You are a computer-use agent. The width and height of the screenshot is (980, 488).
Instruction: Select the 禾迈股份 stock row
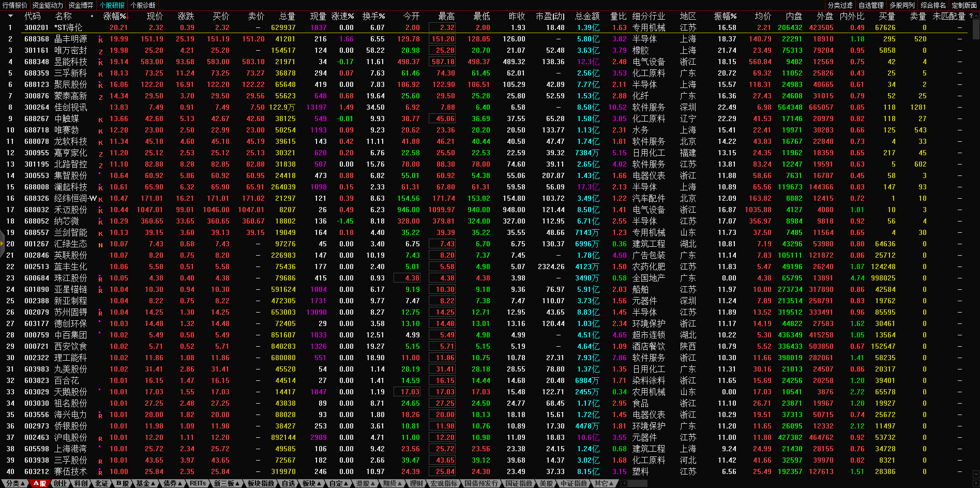[x=70, y=210]
